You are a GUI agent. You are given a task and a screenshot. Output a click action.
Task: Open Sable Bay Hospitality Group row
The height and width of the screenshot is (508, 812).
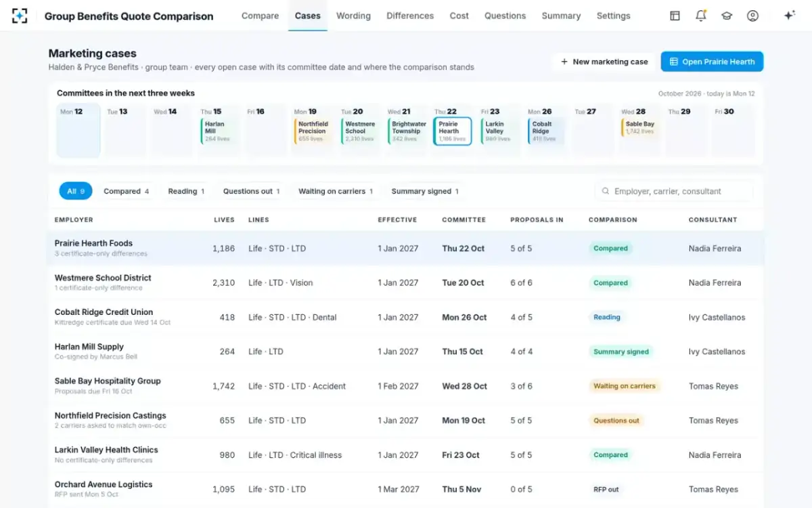coord(406,386)
